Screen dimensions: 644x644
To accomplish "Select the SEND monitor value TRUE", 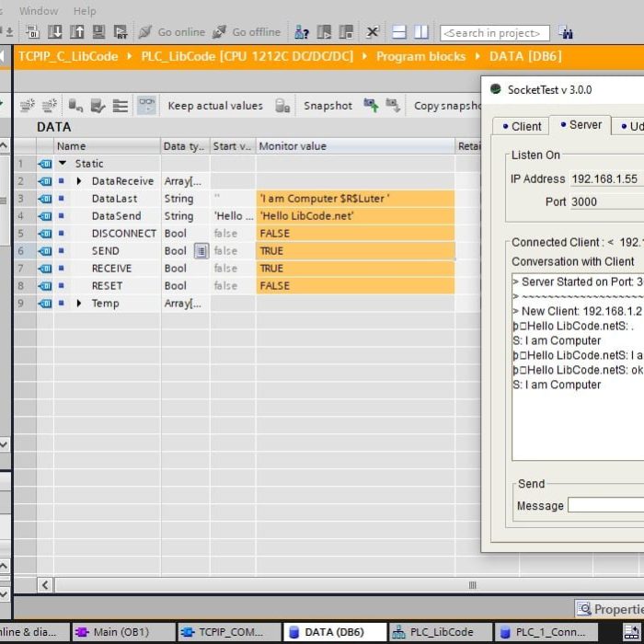I will click(x=355, y=251).
